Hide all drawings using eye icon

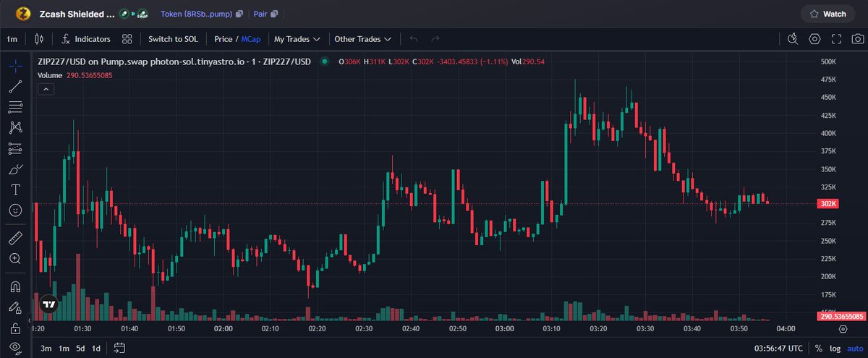[x=15, y=347]
